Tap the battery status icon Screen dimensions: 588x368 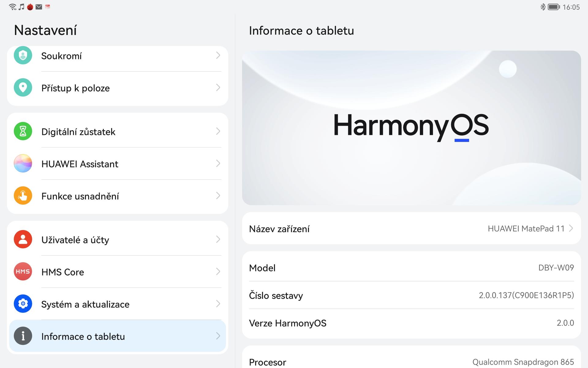point(554,7)
